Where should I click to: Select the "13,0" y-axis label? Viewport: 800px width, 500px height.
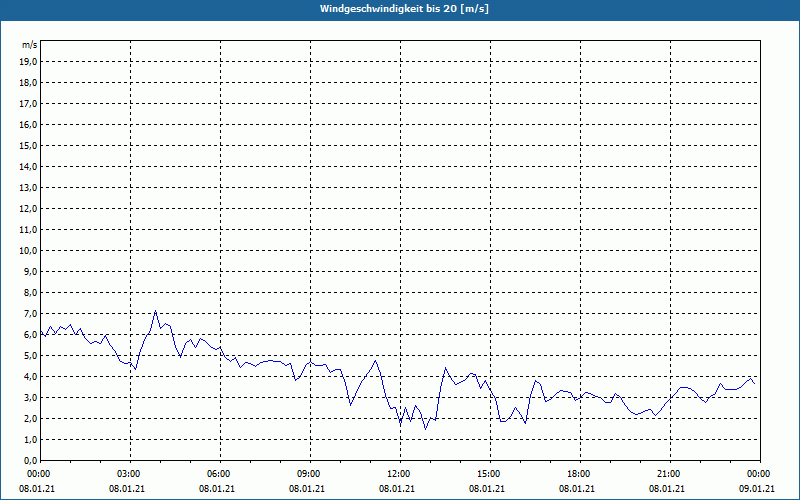click(x=28, y=187)
